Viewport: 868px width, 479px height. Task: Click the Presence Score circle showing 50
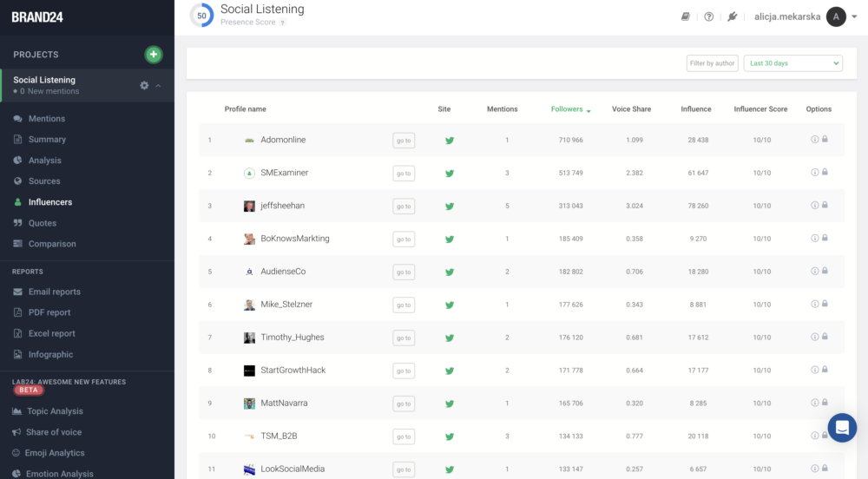pos(201,16)
